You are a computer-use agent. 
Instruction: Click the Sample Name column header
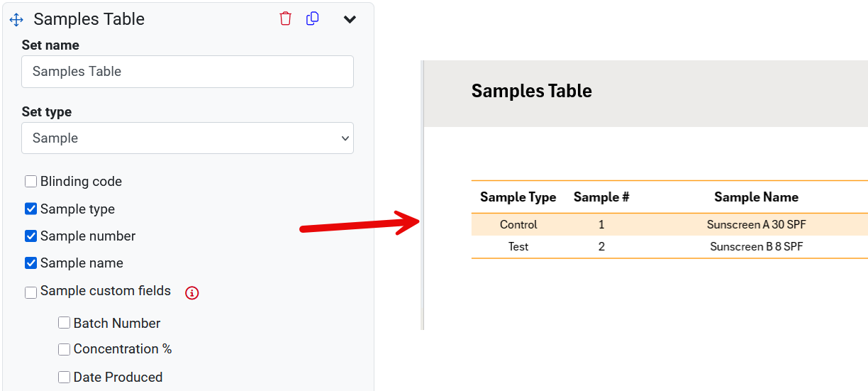[756, 197]
